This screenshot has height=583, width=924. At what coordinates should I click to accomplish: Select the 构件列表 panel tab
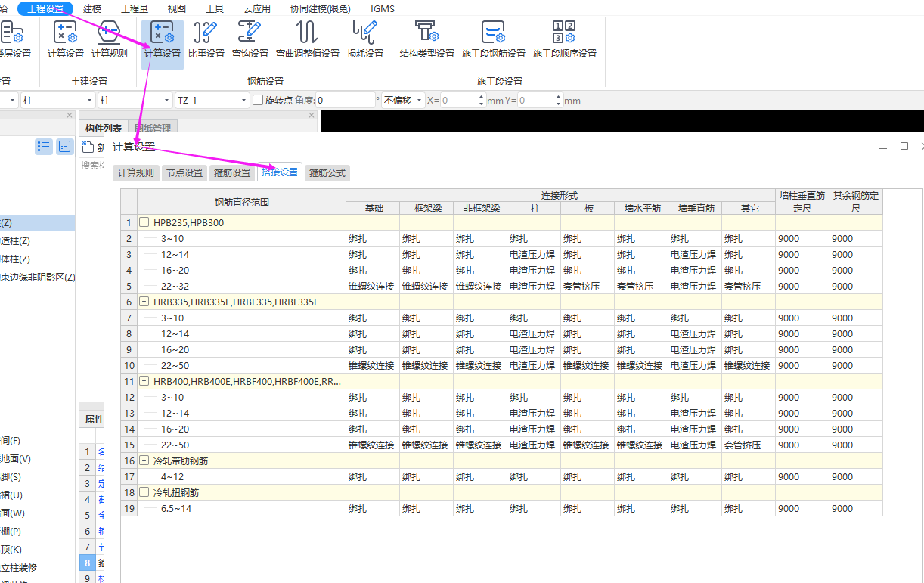pos(104,128)
